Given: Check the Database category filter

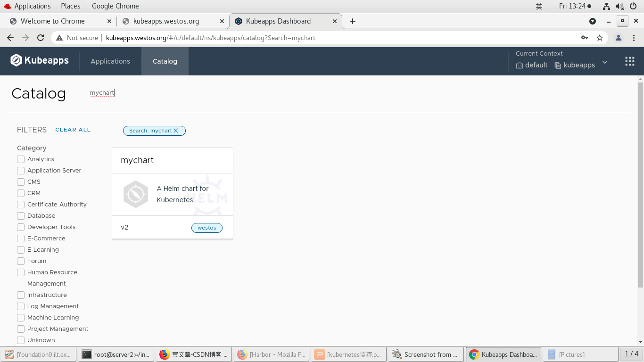Looking at the screenshot, I should (x=21, y=216).
